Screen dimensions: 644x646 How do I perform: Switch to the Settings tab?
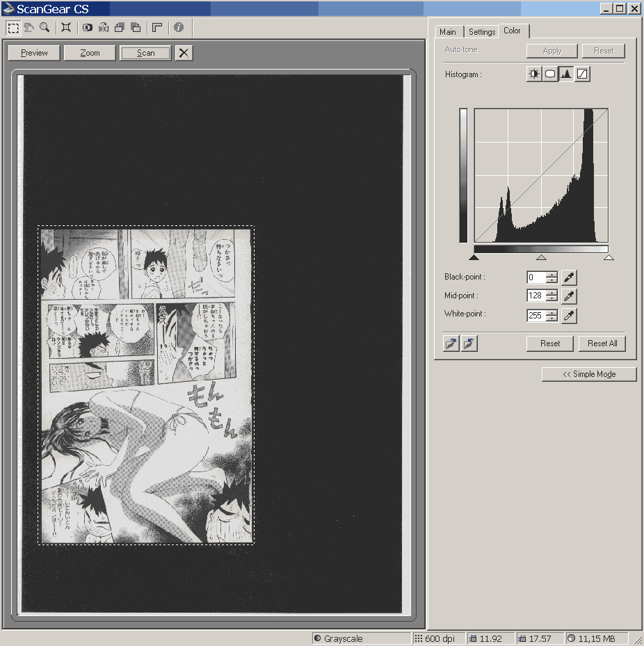point(482,32)
